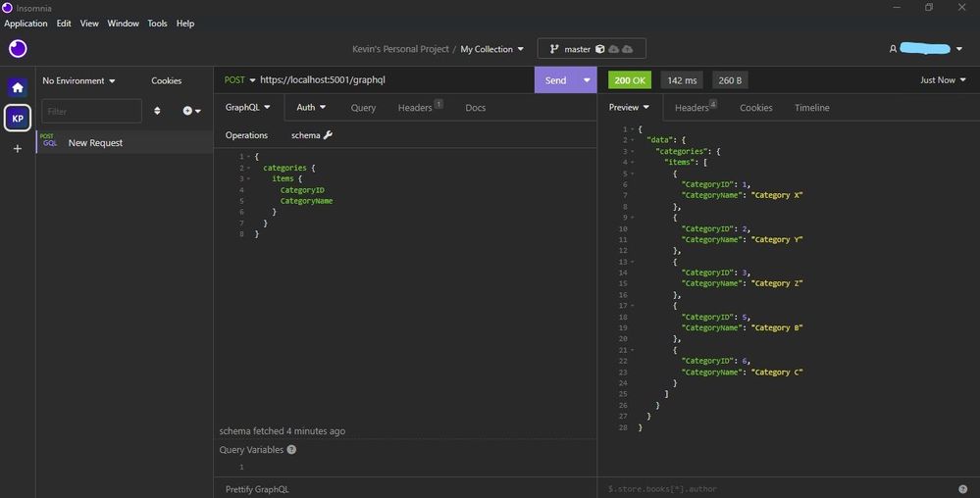Click "Category B" value in response
This screenshot has height=498, width=980.
[777, 327]
